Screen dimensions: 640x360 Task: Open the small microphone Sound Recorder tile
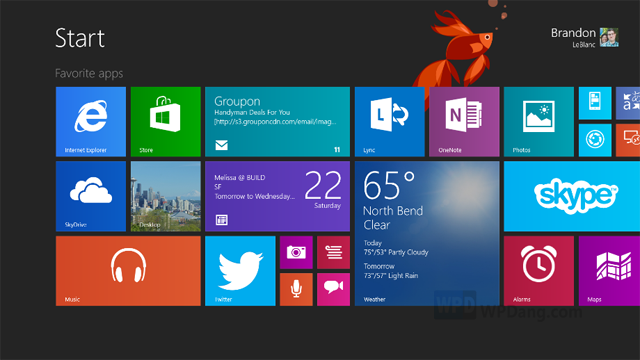coord(296,289)
